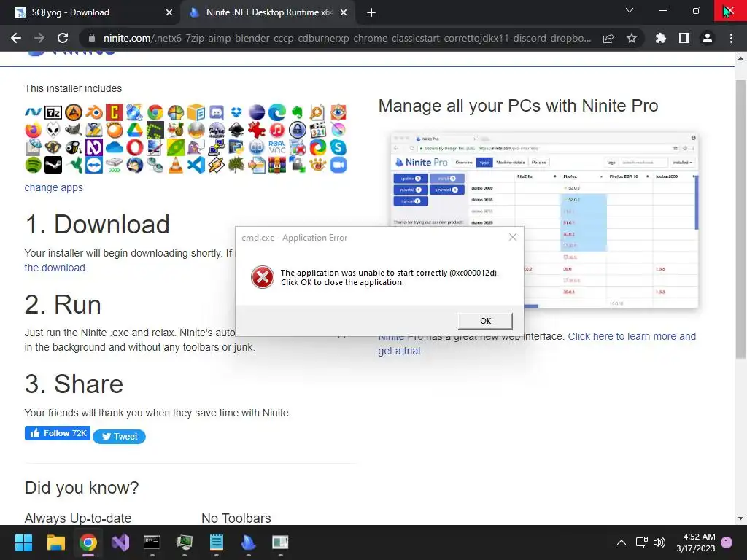
Task: Click the 'the download' link
Action: point(55,268)
